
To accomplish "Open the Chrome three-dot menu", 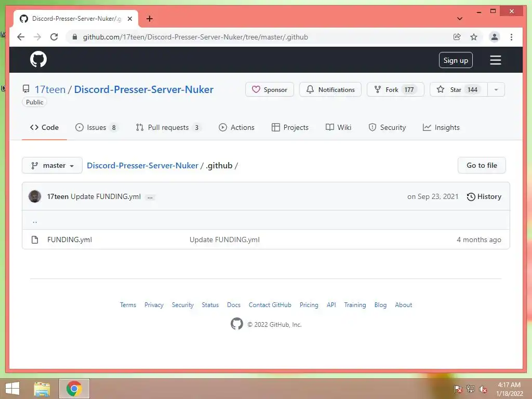I will tap(511, 37).
